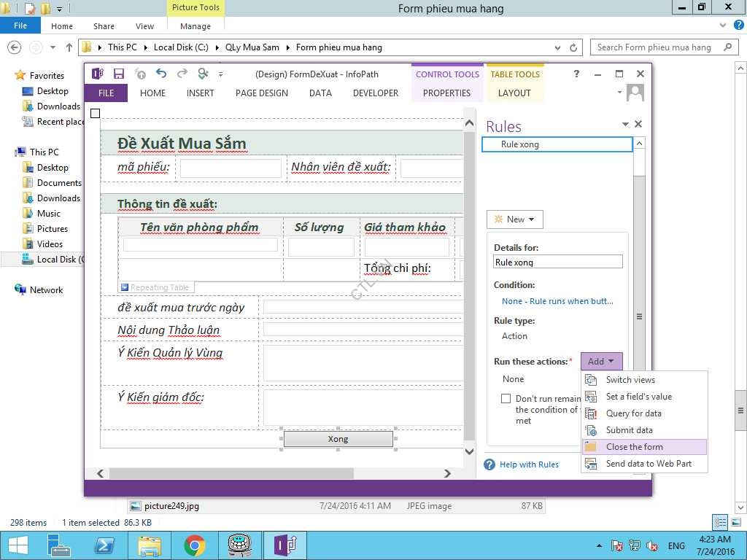Switch Explorer to large icons view

pyautogui.click(x=736, y=522)
